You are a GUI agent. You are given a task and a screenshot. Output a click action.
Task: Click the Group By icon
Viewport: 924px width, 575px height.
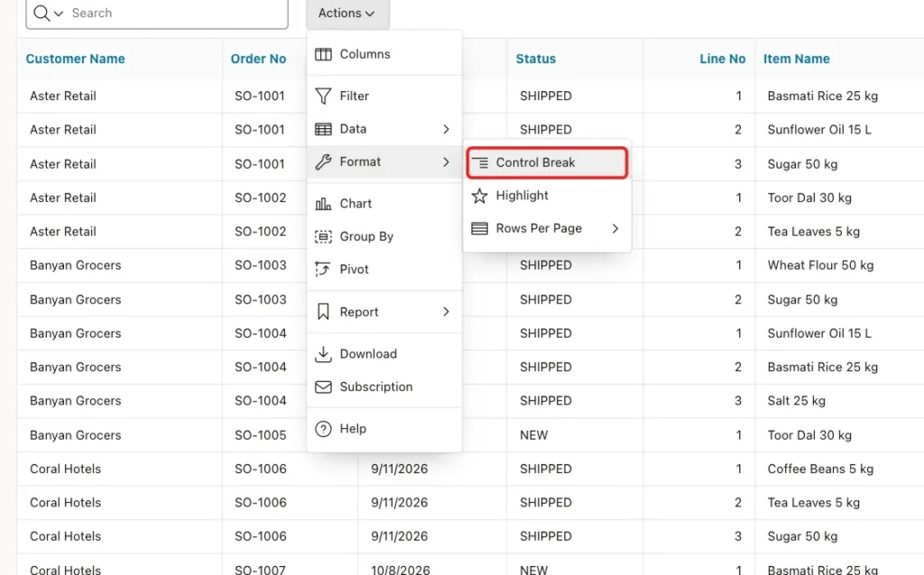323,236
